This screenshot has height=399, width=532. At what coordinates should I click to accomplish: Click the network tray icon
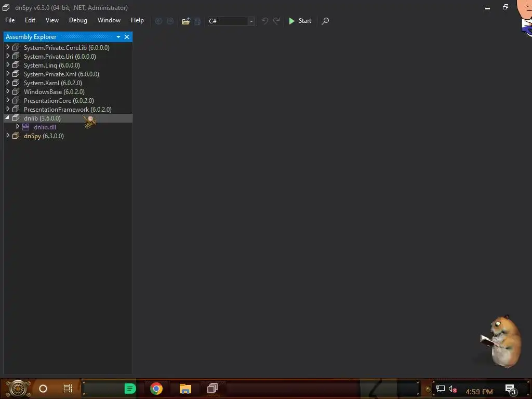click(x=441, y=389)
